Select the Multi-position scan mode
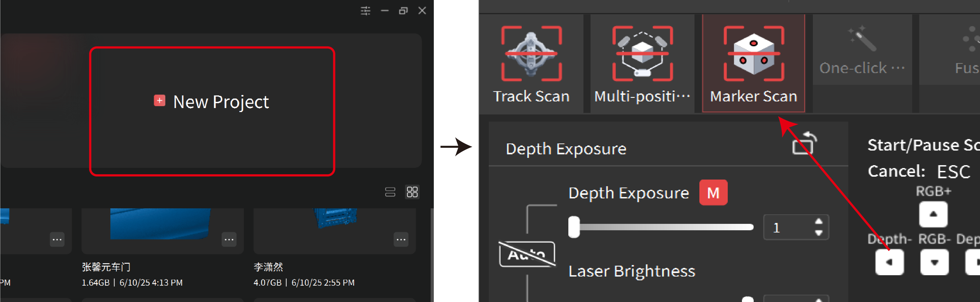Screen dimensions: 980x302 (x=642, y=64)
